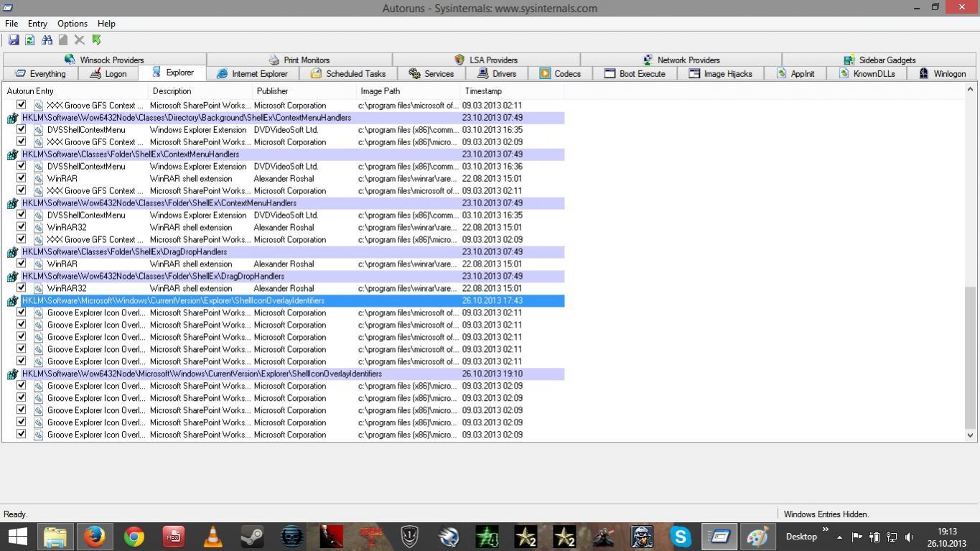
Task: Open VLC media player taskbar icon
Action: [x=213, y=537]
